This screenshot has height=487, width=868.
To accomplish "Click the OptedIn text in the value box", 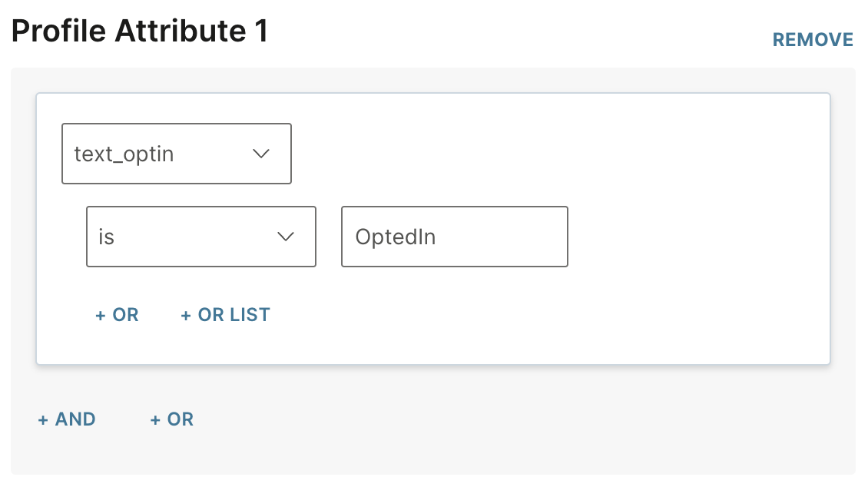I will pyautogui.click(x=396, y=237).
